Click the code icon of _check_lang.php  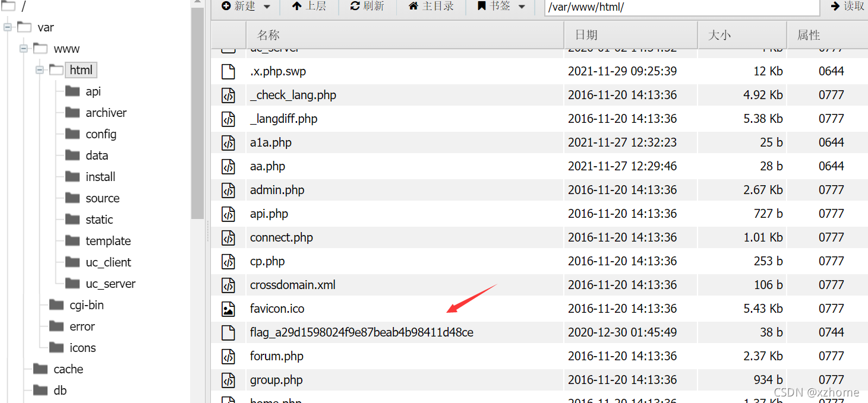[x=228, y=95]
